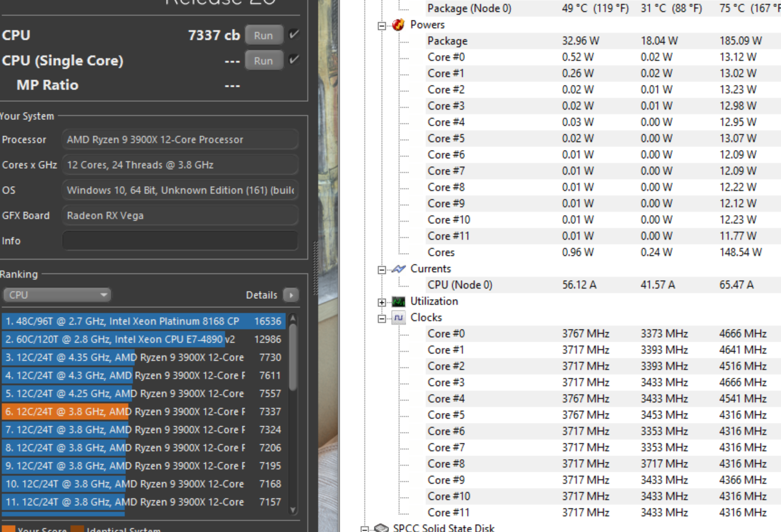Select the Powers tree label
Screen dimensions: 781x532
tap(427, 25)
